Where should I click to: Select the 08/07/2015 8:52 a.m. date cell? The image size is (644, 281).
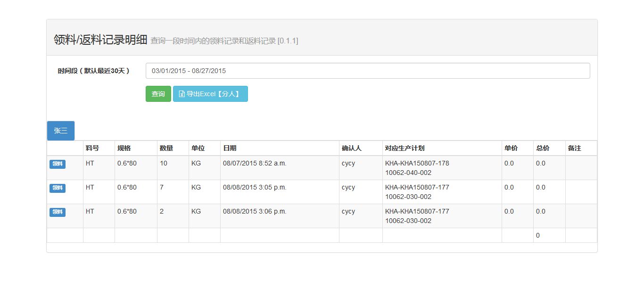pyautogui.click(x=255, y=164)
